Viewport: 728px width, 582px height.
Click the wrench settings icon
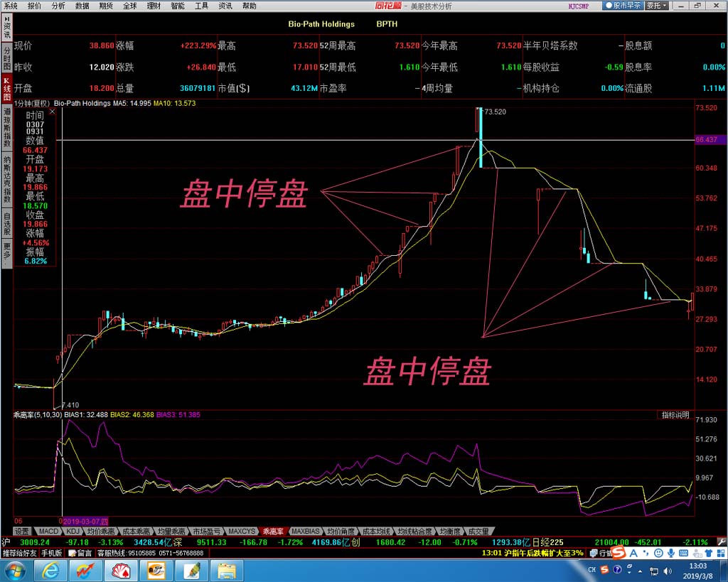(x=721, y=541)
